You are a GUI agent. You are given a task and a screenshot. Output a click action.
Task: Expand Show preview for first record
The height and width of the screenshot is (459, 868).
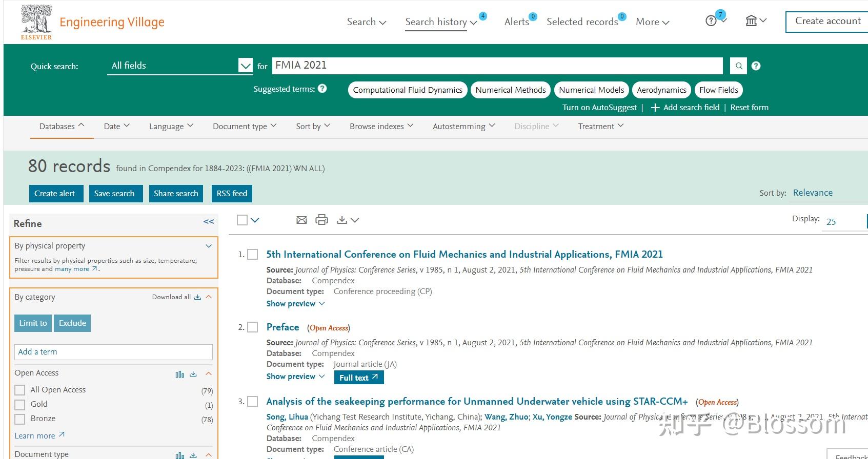point(295,304)
